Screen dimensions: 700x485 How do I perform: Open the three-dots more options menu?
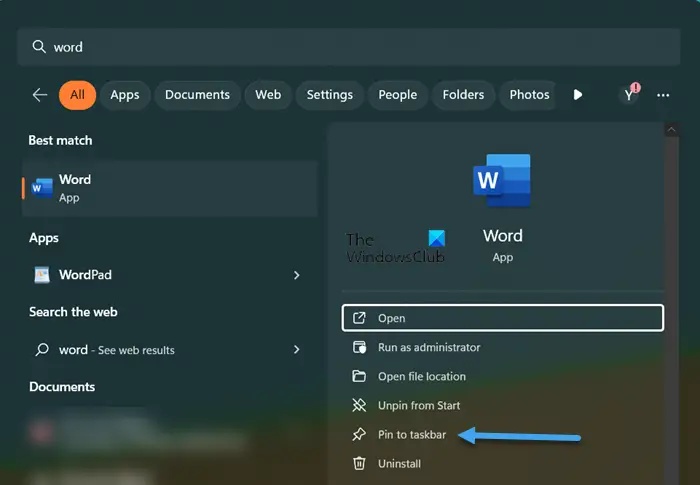663,95
